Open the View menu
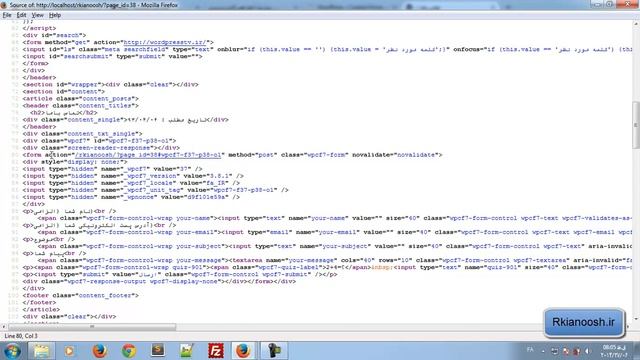Screen dimensions: 640x360 [37, 15]
